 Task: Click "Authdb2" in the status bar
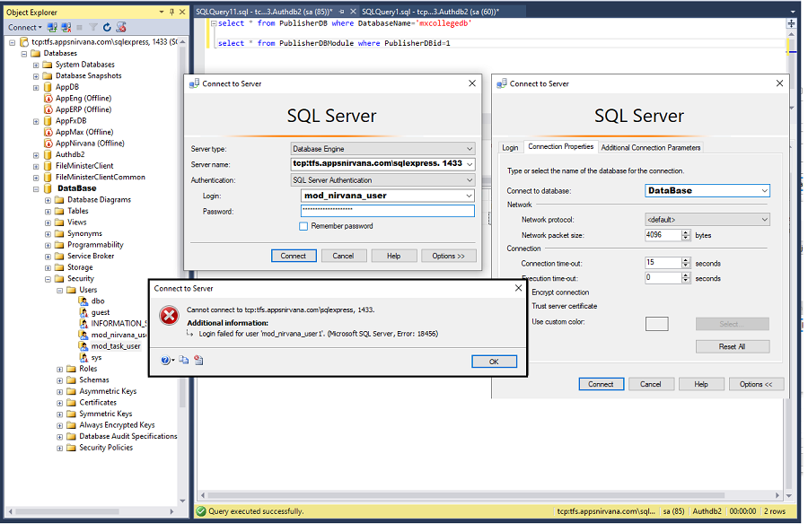coord(707,511)
